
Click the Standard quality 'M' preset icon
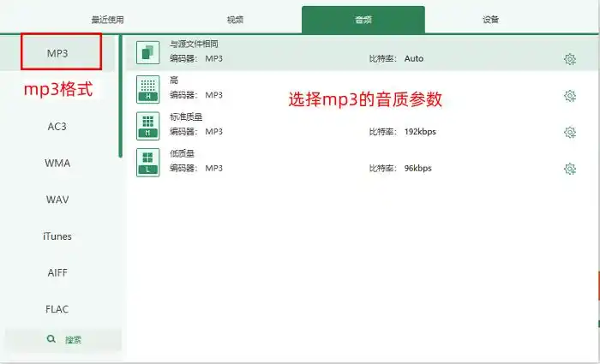[x=148, y=125]
